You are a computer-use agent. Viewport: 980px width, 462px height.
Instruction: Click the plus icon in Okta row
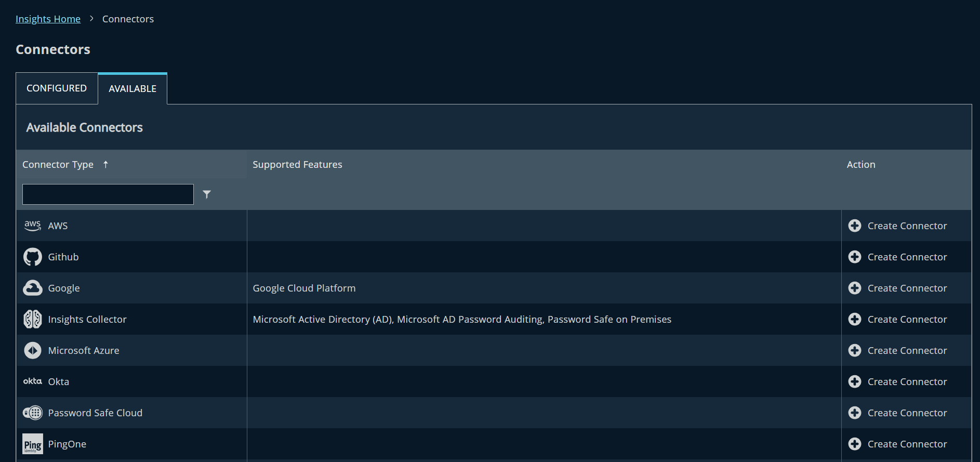pyautogui.click(x=855, y=381)
